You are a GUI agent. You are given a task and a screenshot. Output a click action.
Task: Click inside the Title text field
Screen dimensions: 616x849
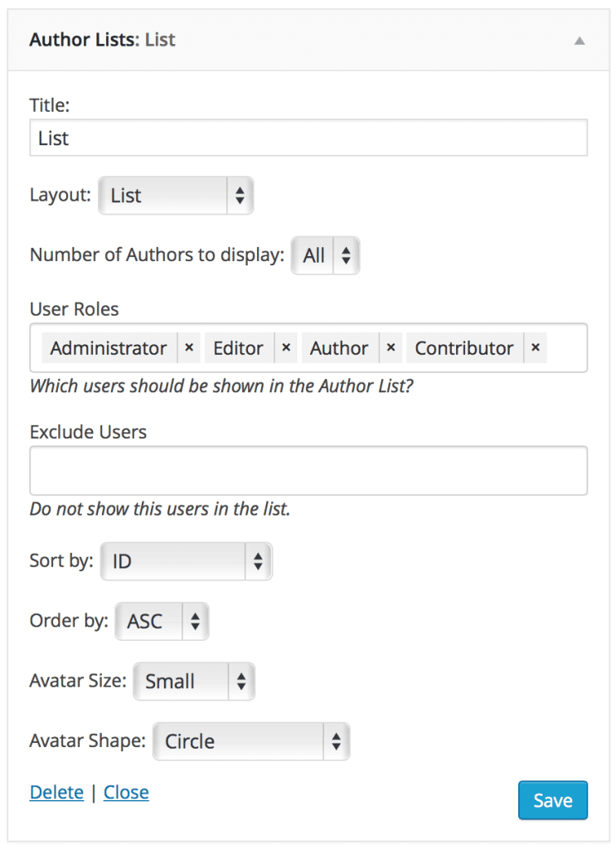click(x=307, y=138)
